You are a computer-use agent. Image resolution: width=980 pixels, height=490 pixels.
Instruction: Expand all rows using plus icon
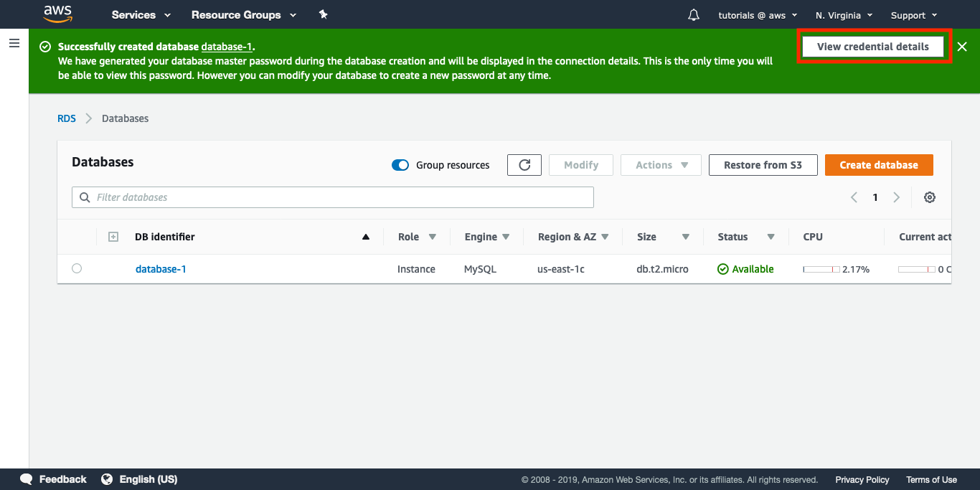(x=113, y=237)
